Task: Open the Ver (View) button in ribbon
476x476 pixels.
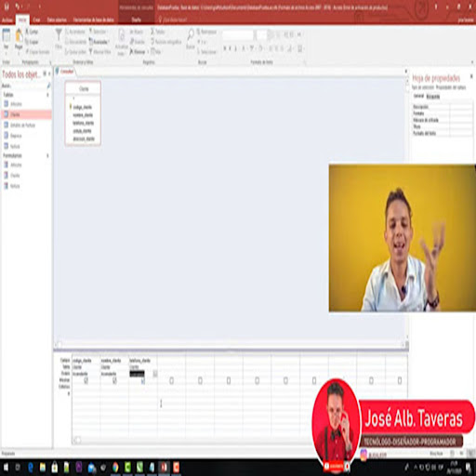Action: tap(7, 39)
